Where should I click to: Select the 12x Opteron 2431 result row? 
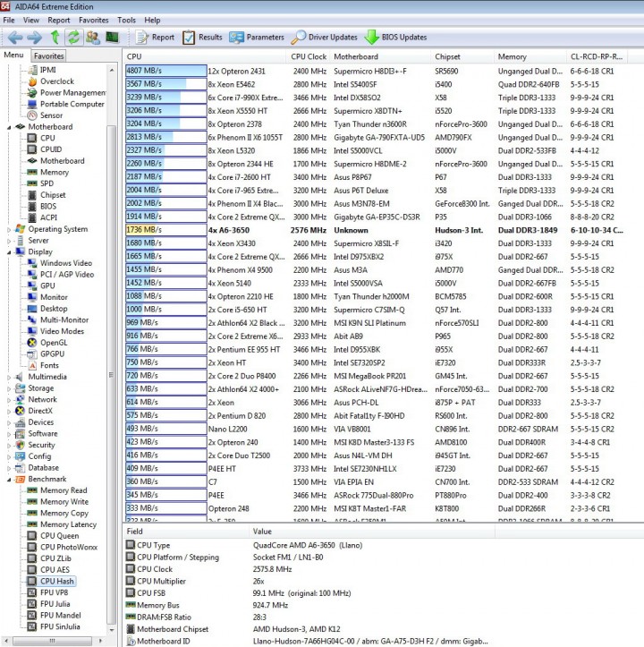coord(375,71)
